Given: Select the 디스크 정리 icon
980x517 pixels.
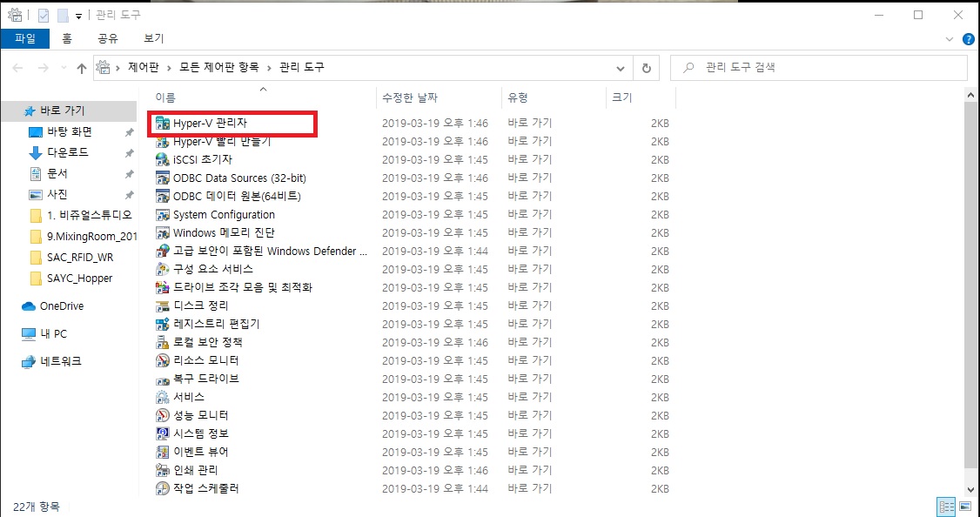Looking at the screenshot, I should (163, 305).
